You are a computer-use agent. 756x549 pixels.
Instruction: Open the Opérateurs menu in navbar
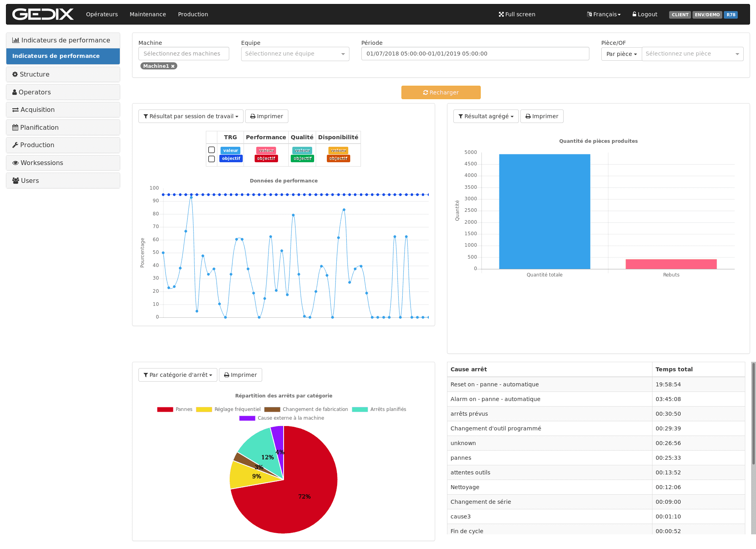click(x=102, y=14)
